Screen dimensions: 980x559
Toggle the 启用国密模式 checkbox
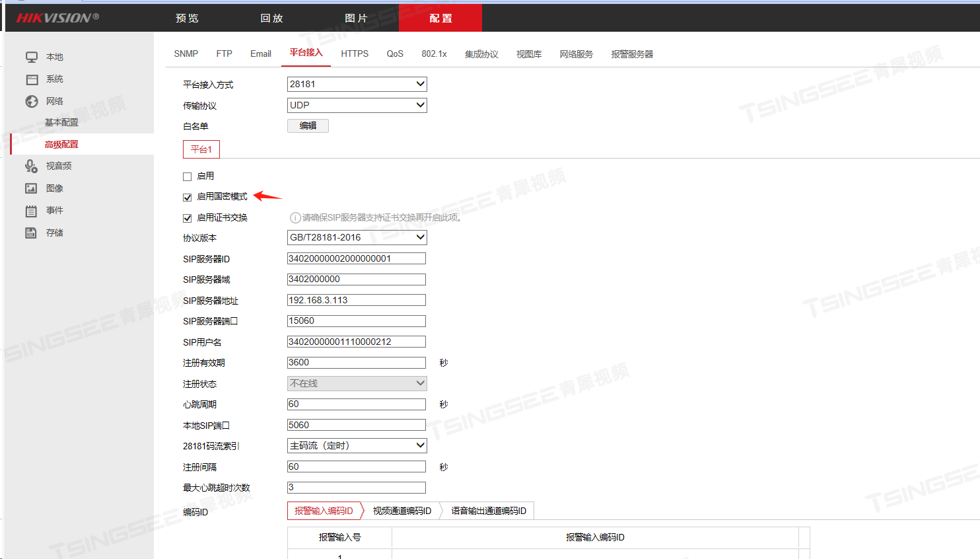(188, 197)
